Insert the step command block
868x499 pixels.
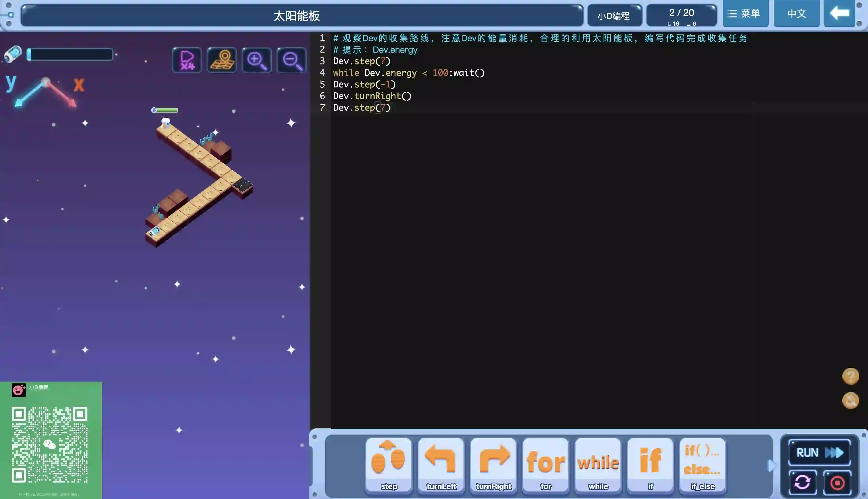[388, 465]
